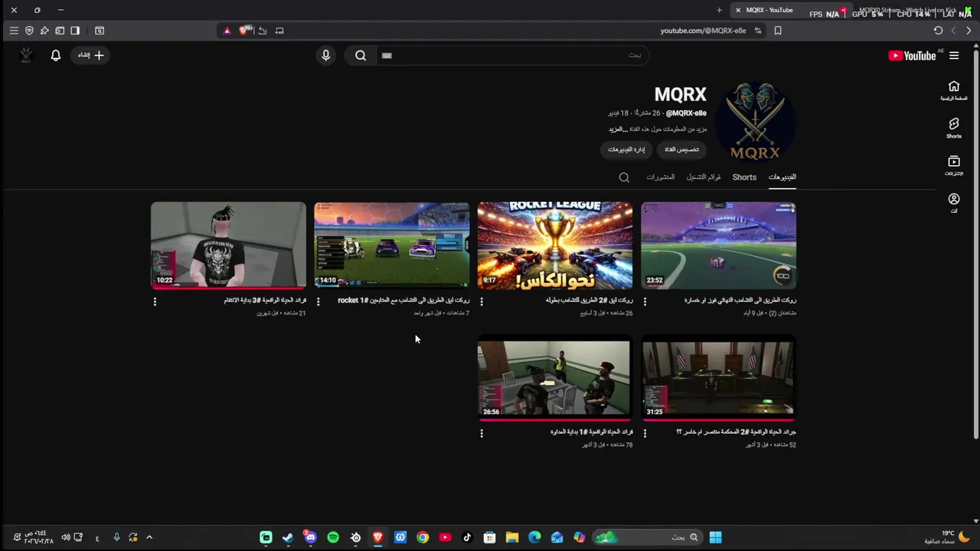Go to YouTube home via logo
This screenshot has height=551, width=980.
[x=912, y=56]
